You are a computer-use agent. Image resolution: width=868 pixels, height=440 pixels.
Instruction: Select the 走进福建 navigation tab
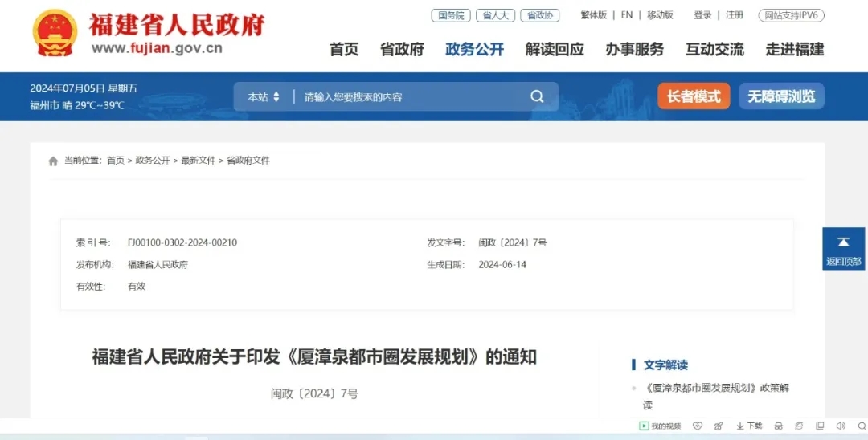point(794,50)
